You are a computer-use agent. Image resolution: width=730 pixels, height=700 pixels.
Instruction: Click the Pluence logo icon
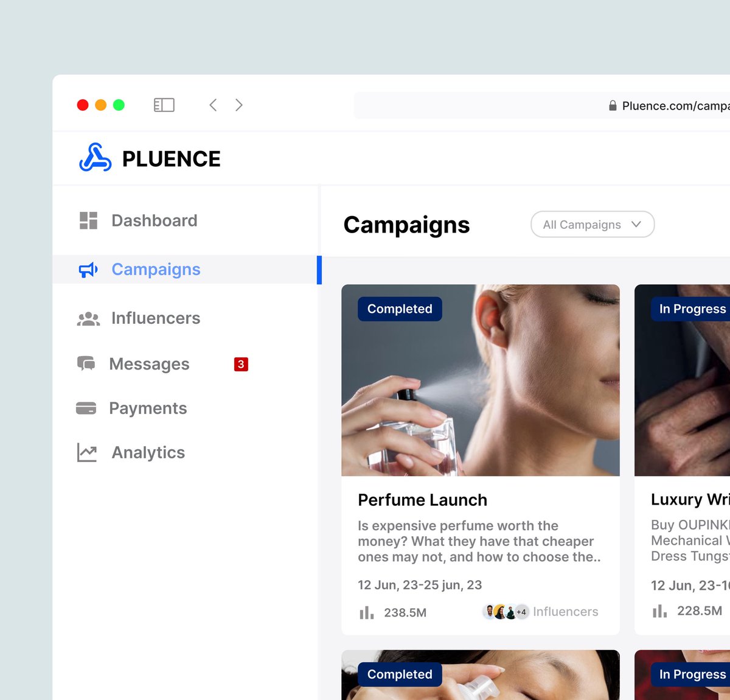(96, 158)
